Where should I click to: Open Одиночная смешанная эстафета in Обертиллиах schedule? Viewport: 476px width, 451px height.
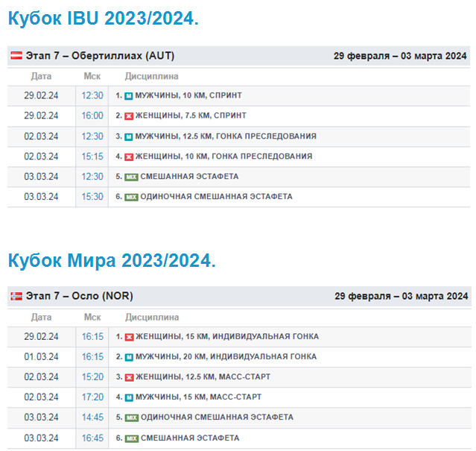click(x=217, y=197)
